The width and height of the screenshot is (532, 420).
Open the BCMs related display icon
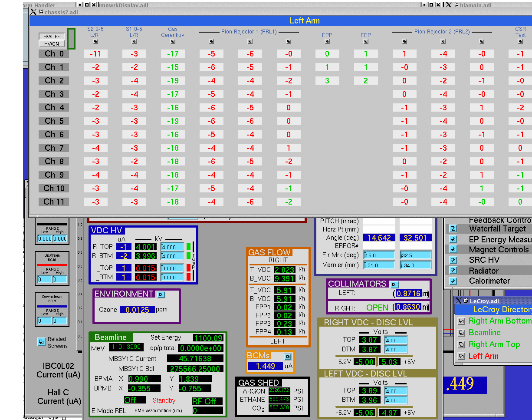coord(288,357)
